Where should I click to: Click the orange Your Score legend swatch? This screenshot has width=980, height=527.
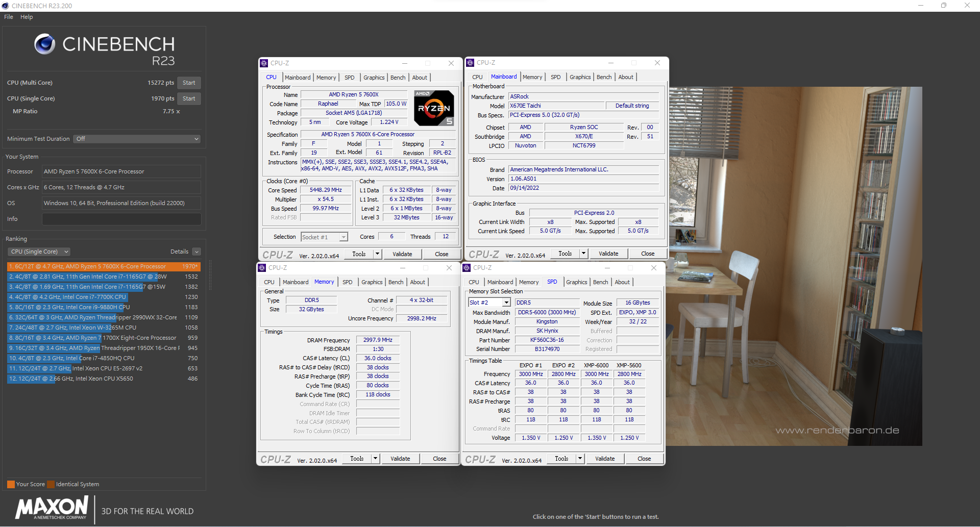point(11,484)
